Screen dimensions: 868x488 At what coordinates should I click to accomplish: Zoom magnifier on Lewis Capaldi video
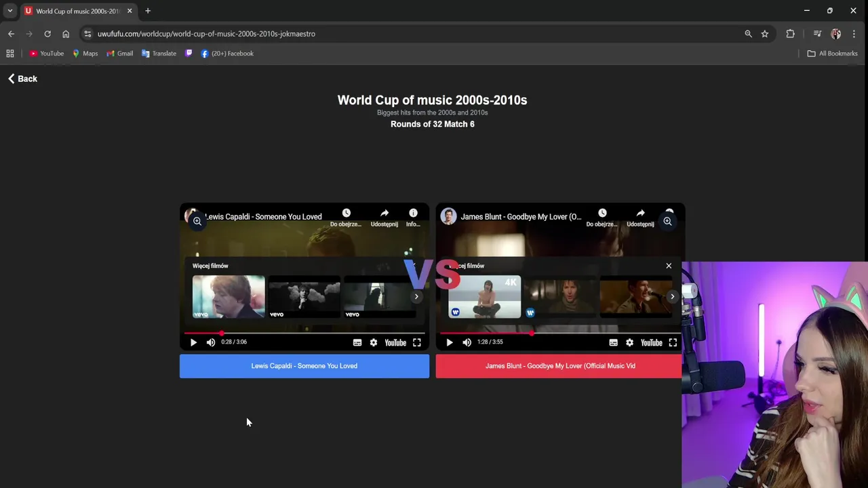click(197, 221)
